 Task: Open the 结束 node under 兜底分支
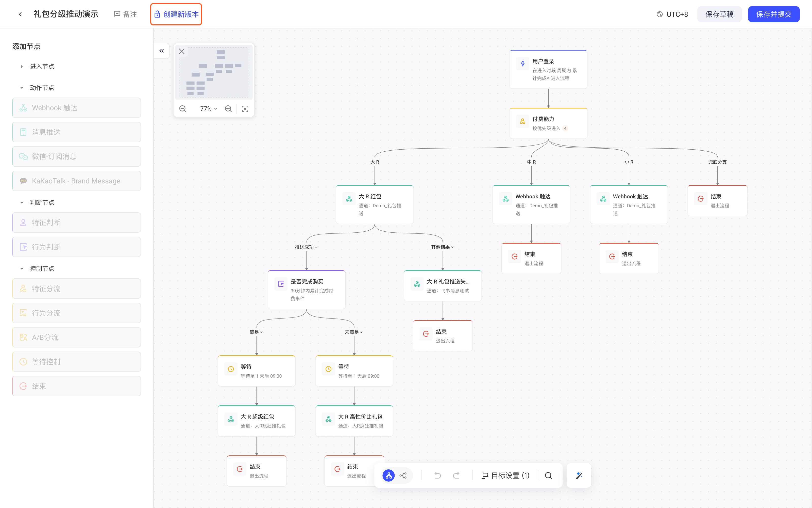717,201
